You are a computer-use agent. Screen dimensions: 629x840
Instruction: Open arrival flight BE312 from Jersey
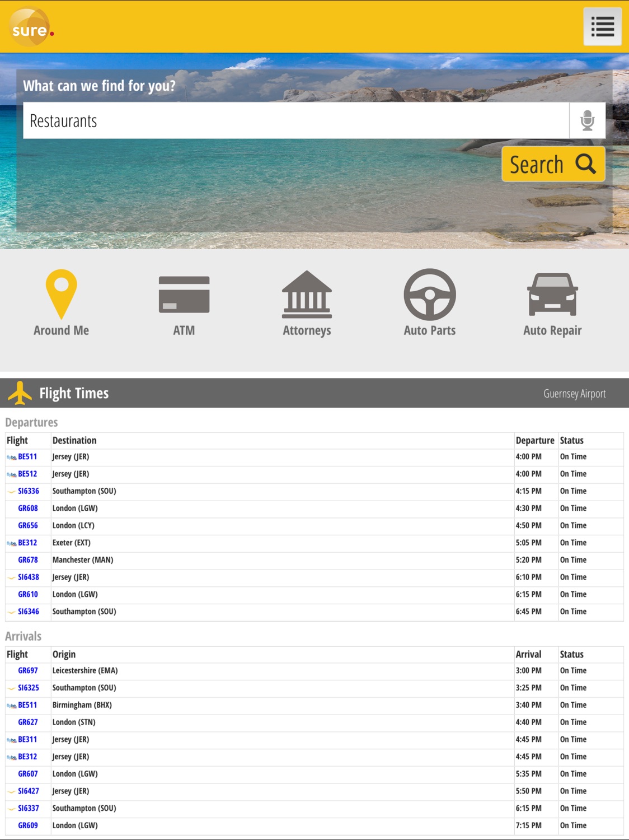pos(27,757)
